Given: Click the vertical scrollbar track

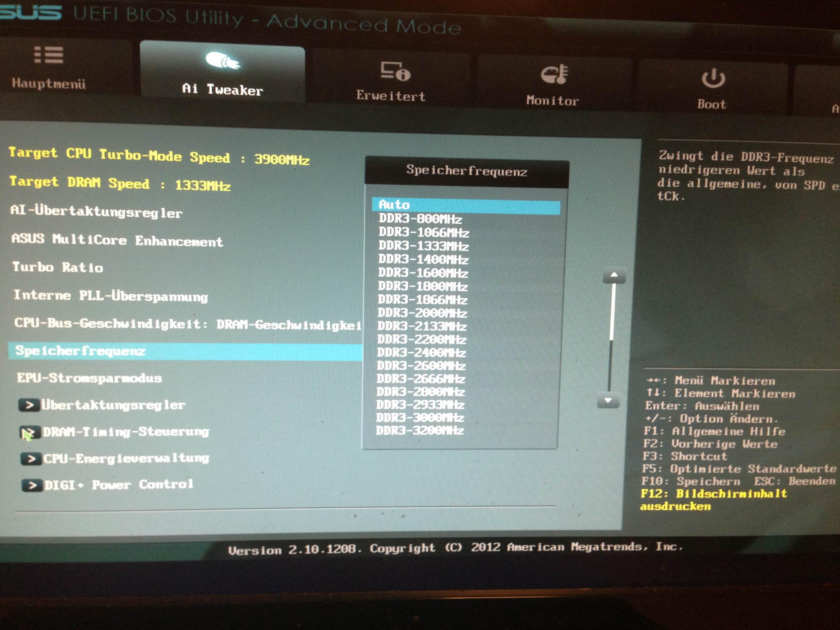Looking at the screenshot, I should (610, 365).
